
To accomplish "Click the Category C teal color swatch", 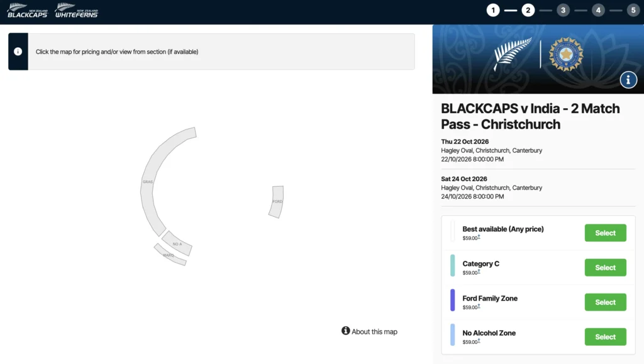I will coord(452,265).
